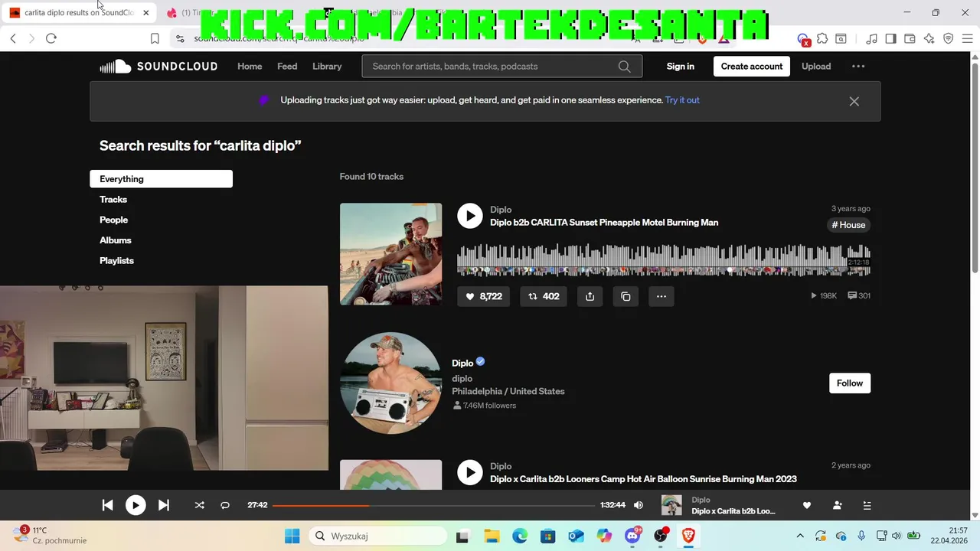Screen dimensions: 980x551
Task: Open the Windows Start menu
Action: tap(292, 536)
